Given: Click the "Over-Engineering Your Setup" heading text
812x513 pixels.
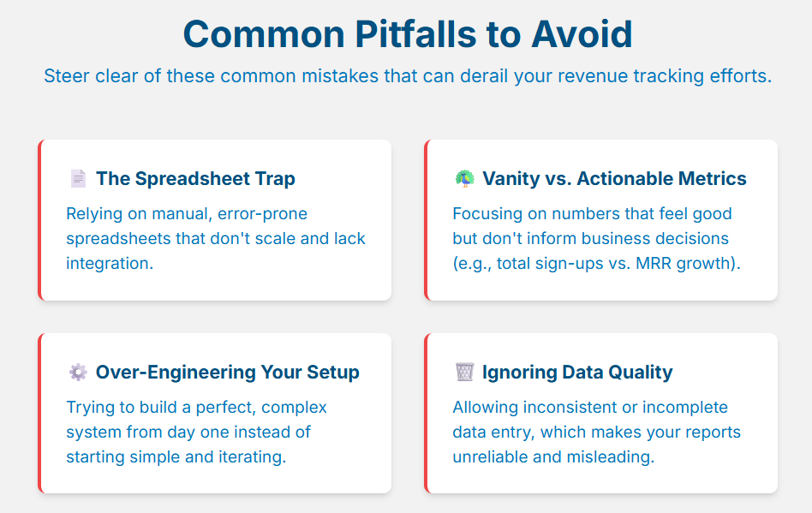Looking at the screenshot, I should click(x=227, y=372).
